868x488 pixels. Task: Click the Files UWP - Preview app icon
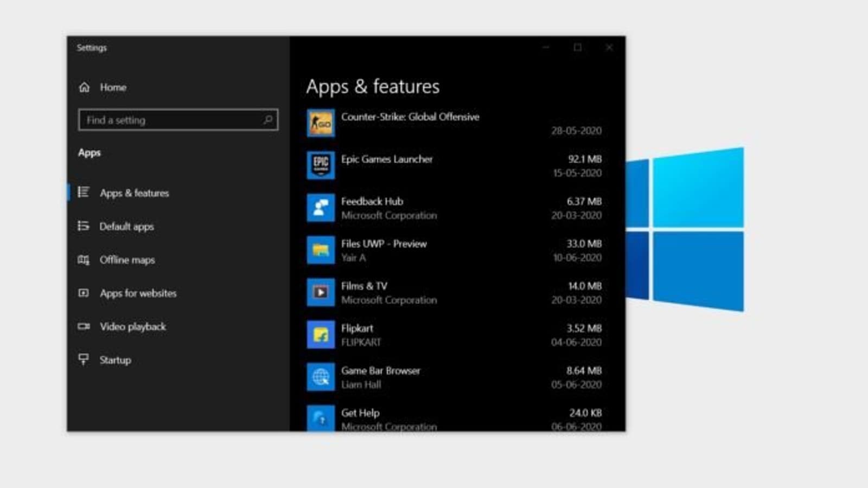321,250
